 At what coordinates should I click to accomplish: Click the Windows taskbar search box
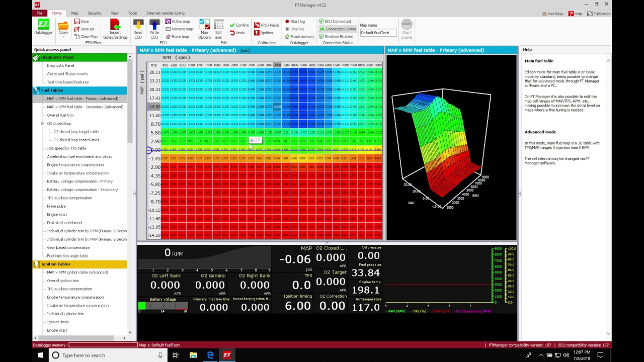coord(107,355)
